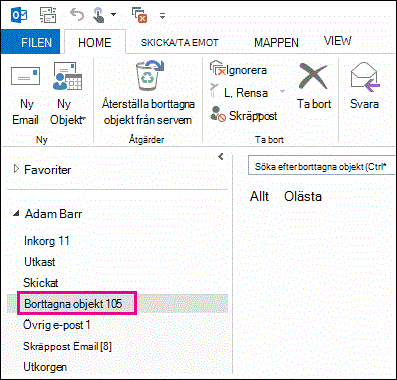Select the Skickat folder
The height and width of the screenshot is (380, 397).
[x=41, y=283]
